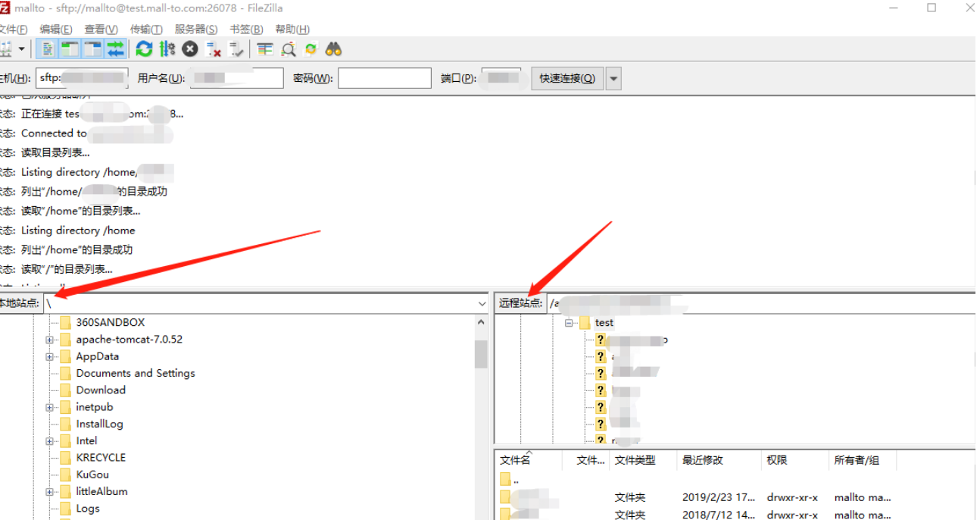Click the local tree vertical scrollbar thumb

point(482,353)
